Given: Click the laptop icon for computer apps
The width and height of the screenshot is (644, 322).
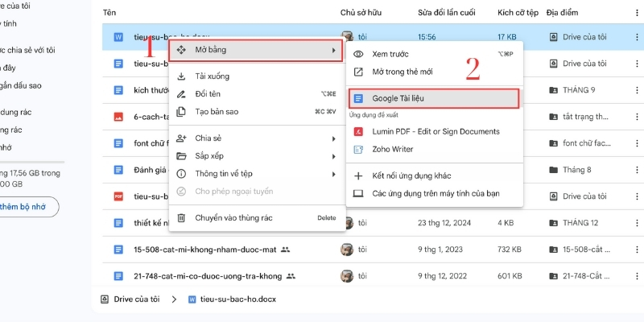Looking at the screenshot, I should [x=358, y=193].
